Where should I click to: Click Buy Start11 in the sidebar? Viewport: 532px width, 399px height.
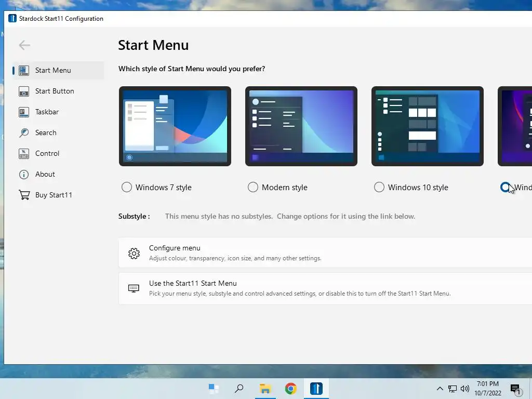point(58,195)
